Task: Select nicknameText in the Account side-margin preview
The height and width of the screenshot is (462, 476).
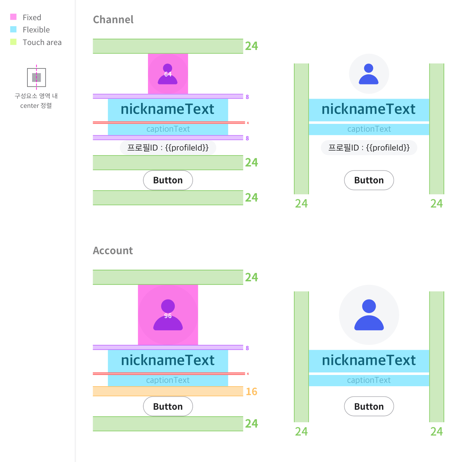Action: pyautogui.click(x=369, y=361)
